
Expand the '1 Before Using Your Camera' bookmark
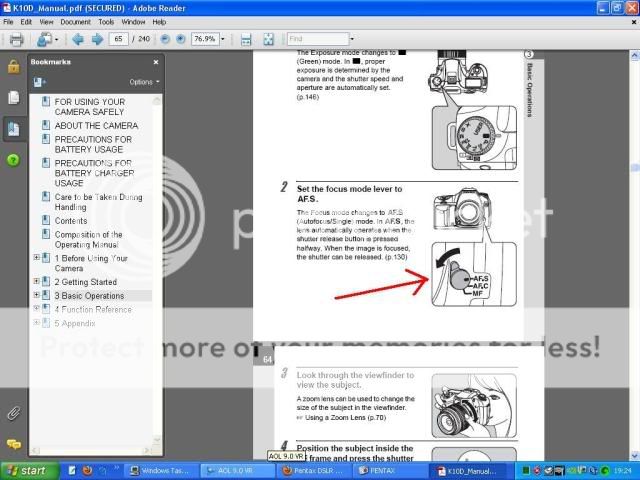[37, 258]
